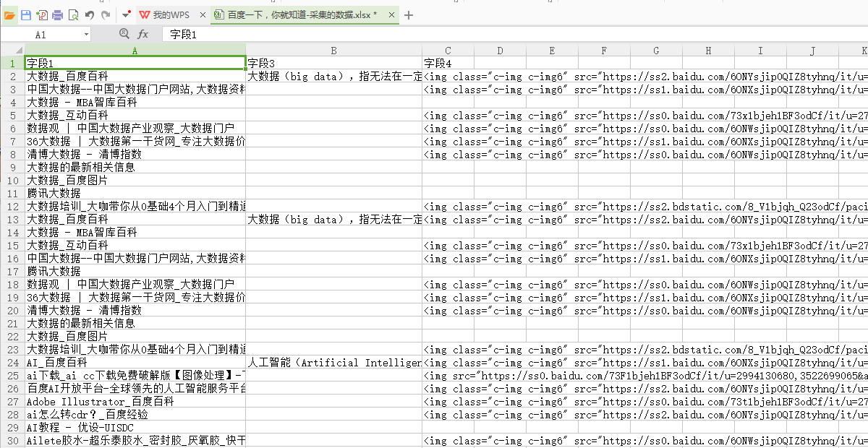The height and width of the screenshot is (448, 868).
Task: Click row 12 cell 大数据培训_大咖带你
Action: tap(135, 206)
